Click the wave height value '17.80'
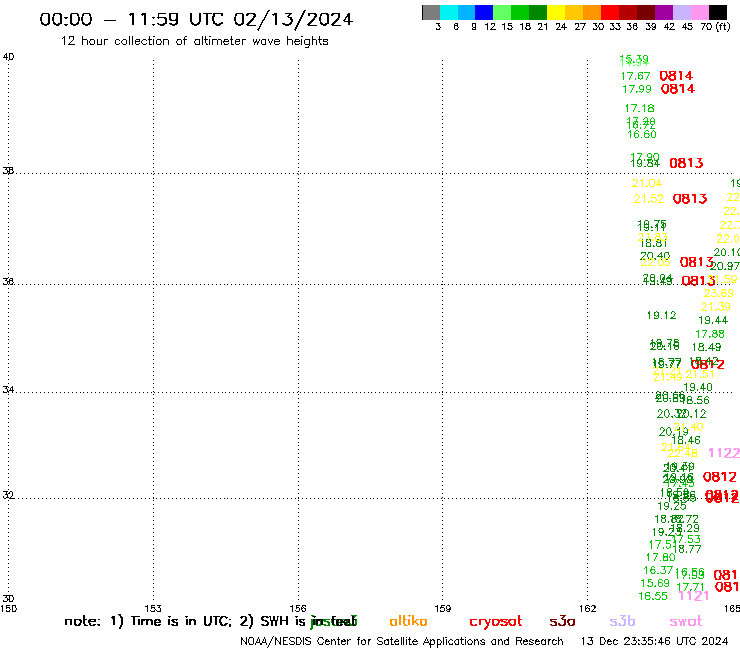 tap(661, 558)
